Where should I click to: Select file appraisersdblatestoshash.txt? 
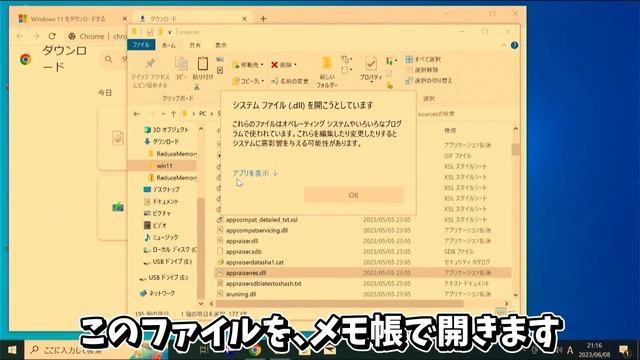pos(263,283)
